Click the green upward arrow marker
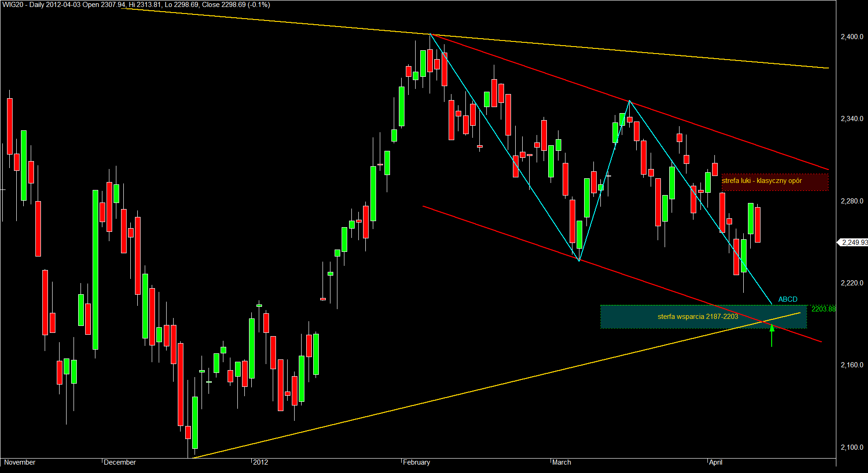Screen dimensions: 868x473 [x=772, y=335]
